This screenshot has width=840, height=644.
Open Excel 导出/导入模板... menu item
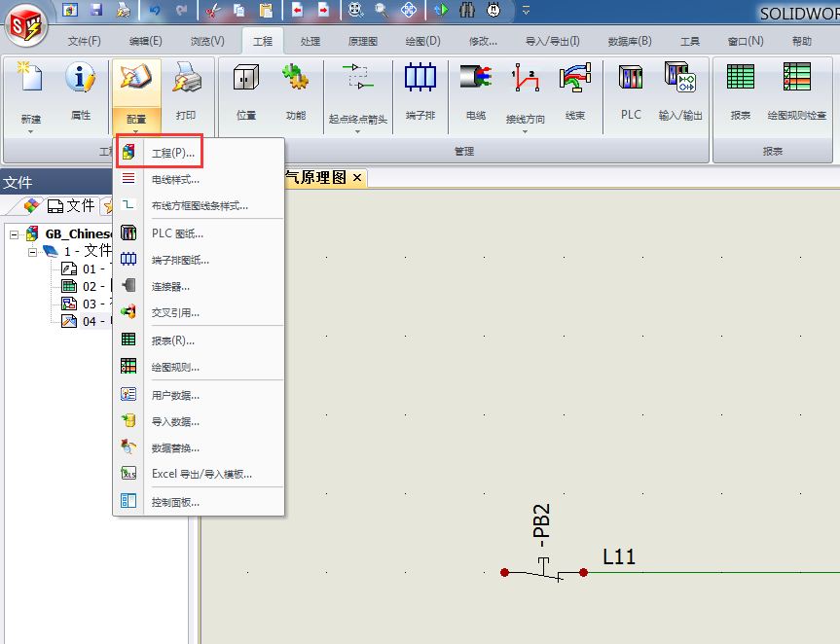click(x=201, y=474)
